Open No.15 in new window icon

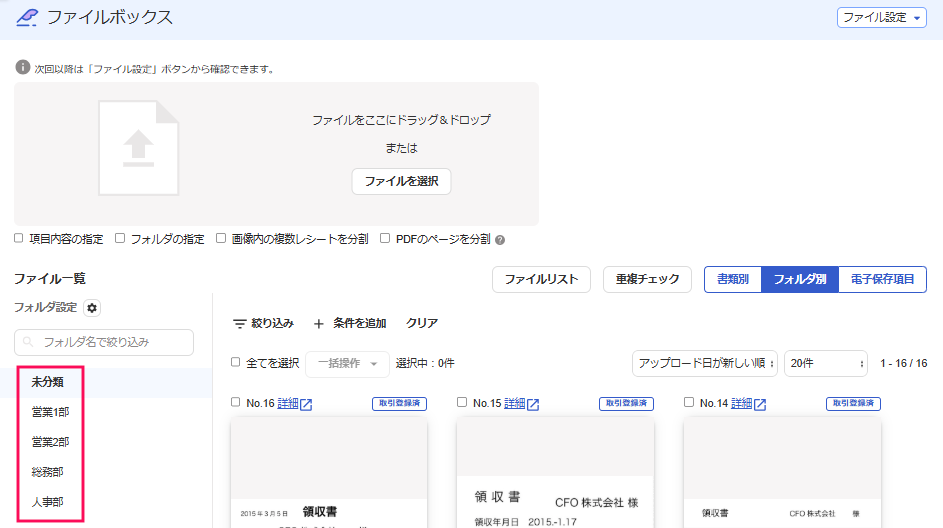click(x=533, y=404)
